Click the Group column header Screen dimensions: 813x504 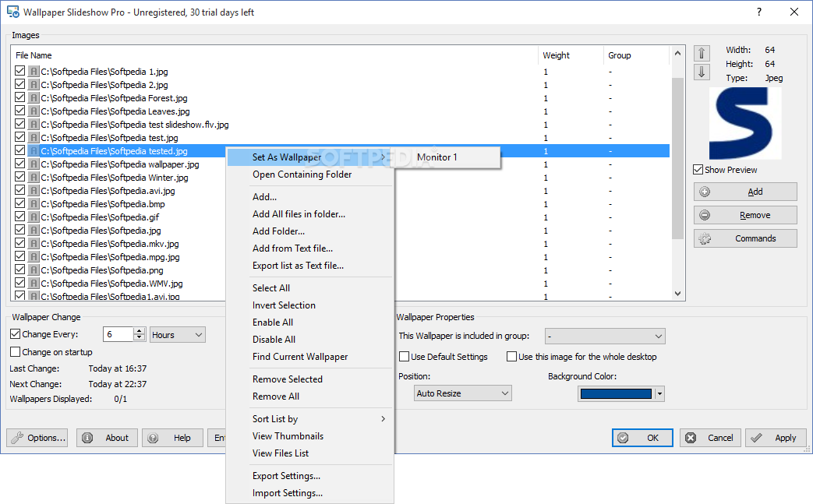coord(637,55)
